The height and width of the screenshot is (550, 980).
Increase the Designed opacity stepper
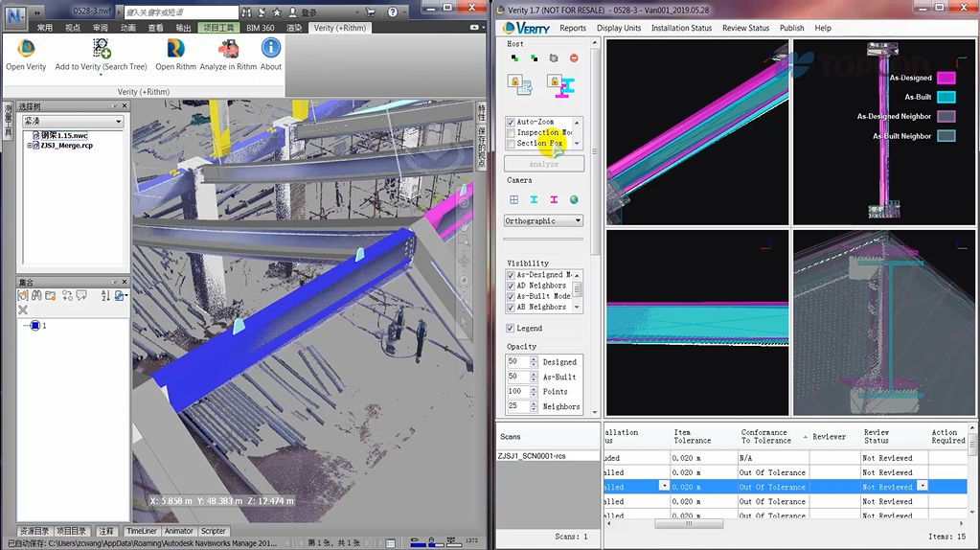[x=534, y=358]
